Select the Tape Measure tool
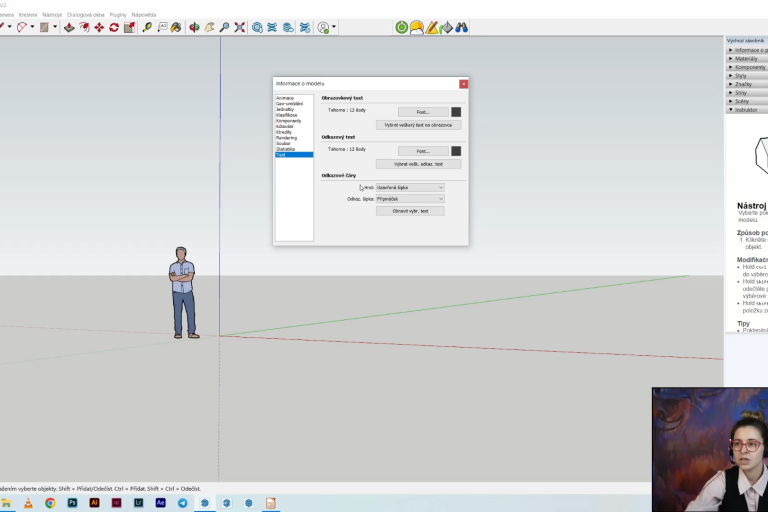The height and width of the screenshot is (512, 768). (x=147, y=27)
